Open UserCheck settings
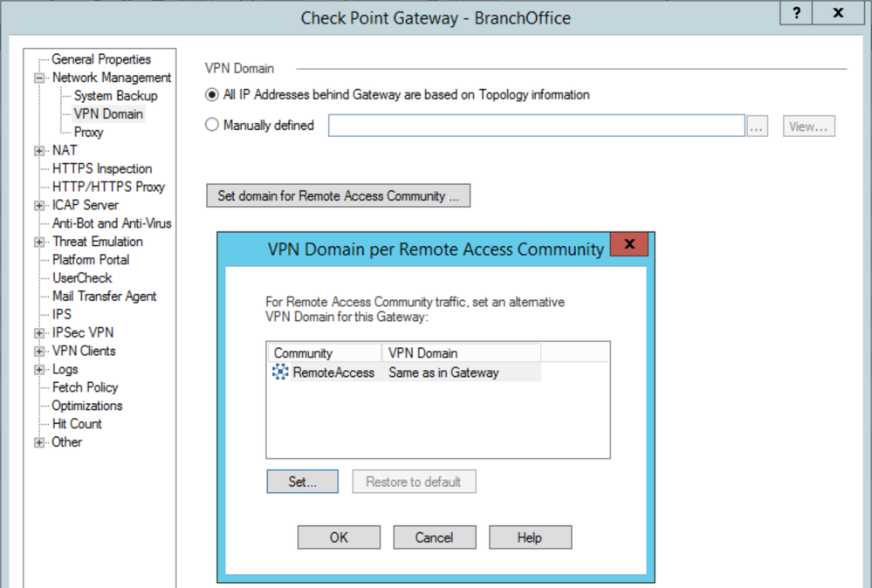 82,278
